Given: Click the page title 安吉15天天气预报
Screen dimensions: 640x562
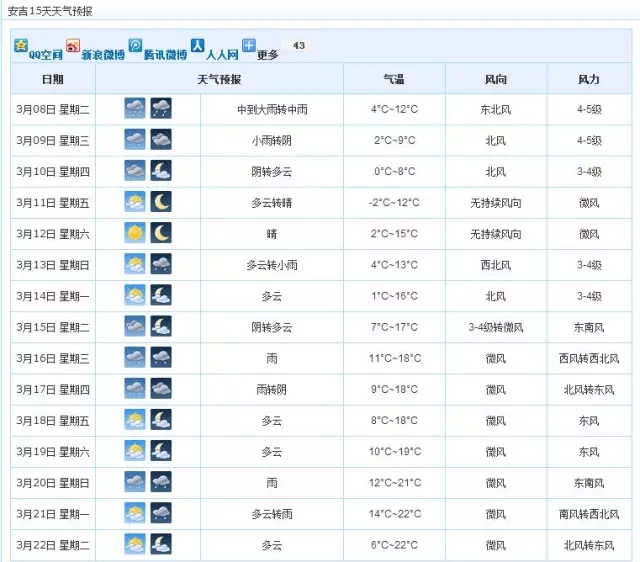Looking at the screenshot, I should click(50, 11).
